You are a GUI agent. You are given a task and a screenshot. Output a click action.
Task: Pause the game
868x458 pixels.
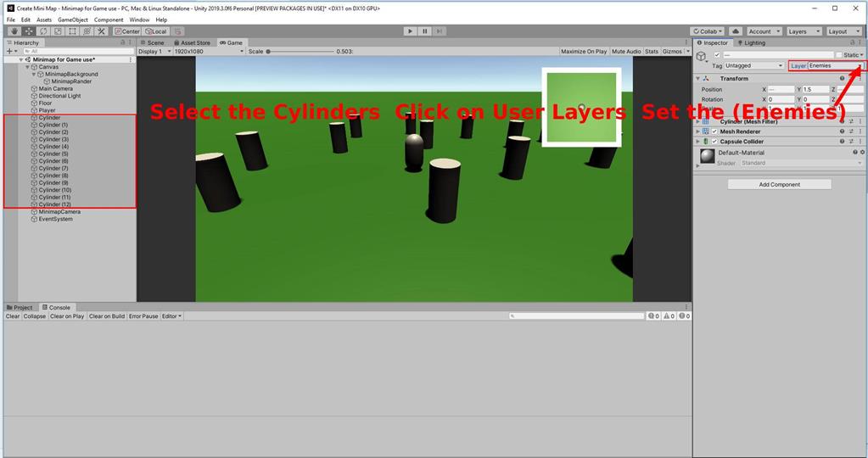pos(424,31)
